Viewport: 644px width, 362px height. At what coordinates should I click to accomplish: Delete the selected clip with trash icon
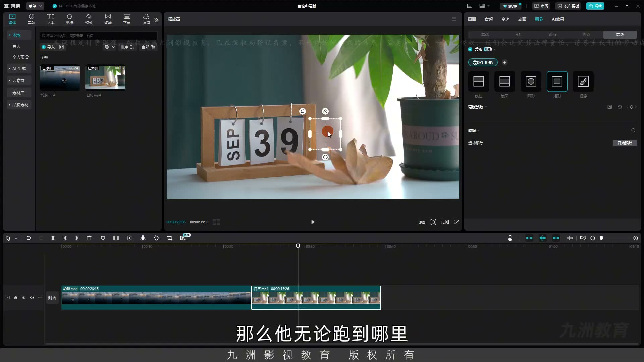tap(89, 238)
